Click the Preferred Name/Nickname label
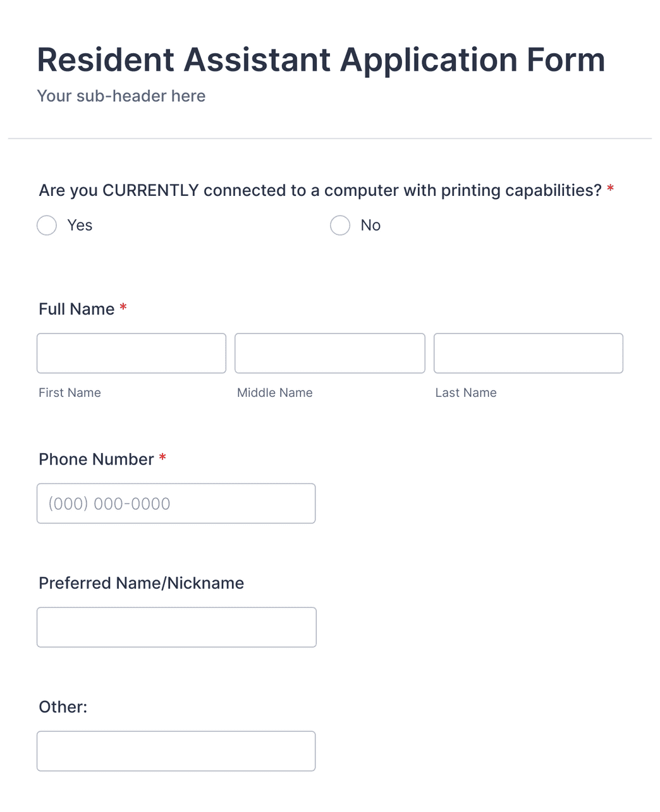The width and height of the screenshot is (660, 812). click(x=141, y=583)
